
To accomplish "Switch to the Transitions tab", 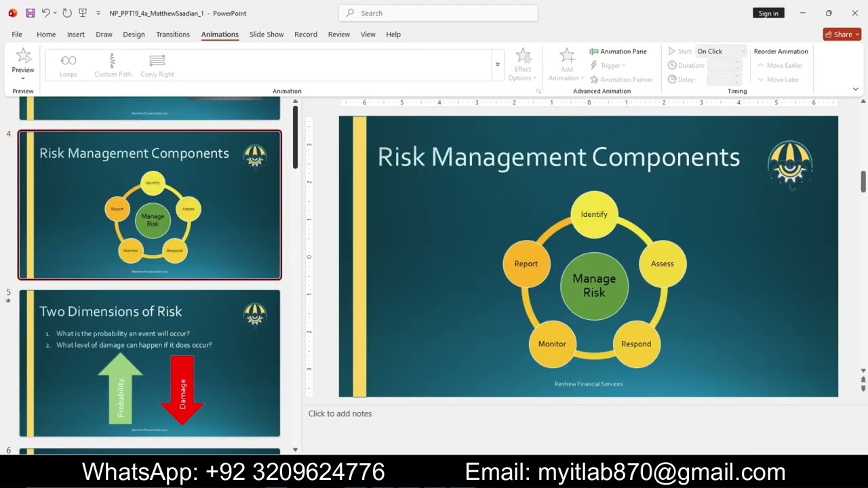I will [173, 34].
